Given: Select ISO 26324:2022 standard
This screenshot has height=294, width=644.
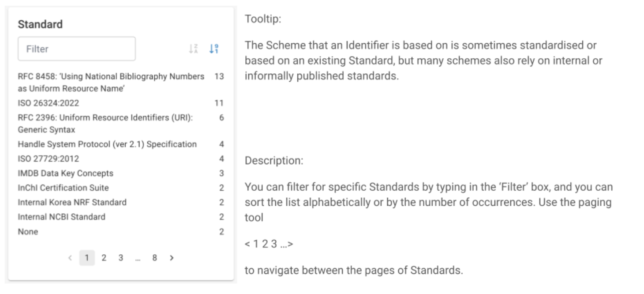Looking at the screenshot, I should click(x=121, y=103).
